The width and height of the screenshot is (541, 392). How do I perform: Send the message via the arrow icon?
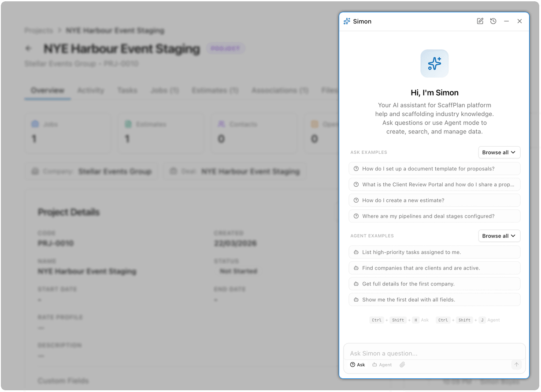point(516,365)
